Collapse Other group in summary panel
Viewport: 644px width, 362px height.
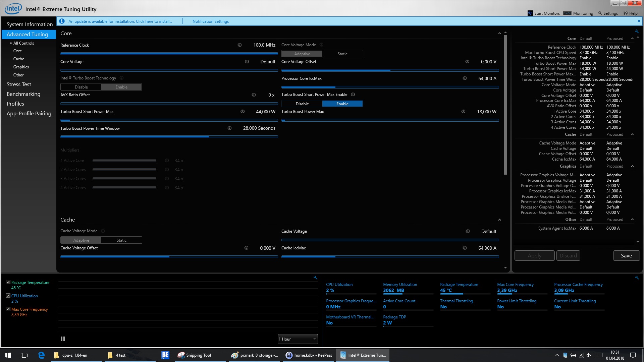coord(632,220)
